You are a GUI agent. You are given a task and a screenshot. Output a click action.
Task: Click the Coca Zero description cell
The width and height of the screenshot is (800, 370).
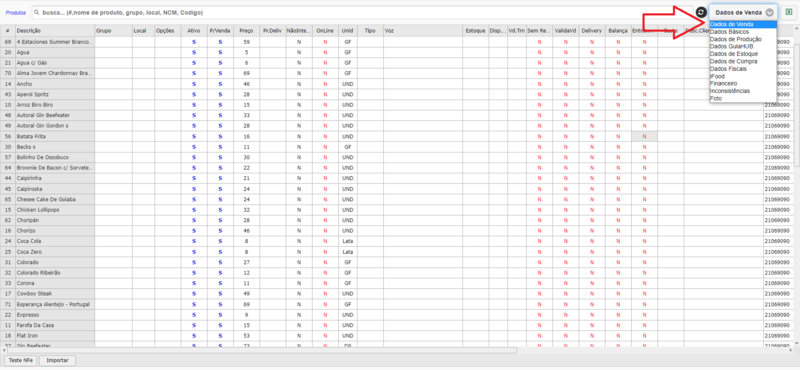[55, 252]
